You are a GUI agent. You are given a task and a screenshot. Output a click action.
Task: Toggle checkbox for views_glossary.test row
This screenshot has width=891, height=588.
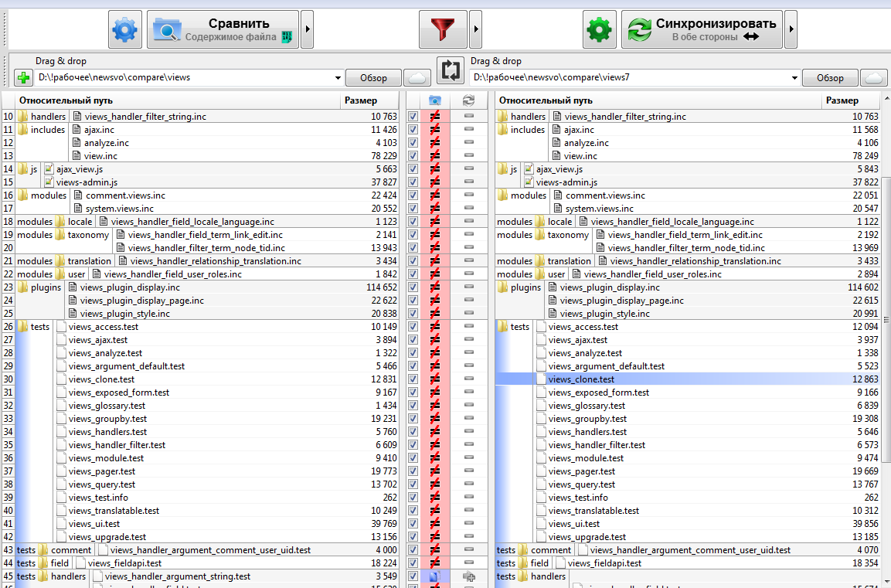coord(413,405)
